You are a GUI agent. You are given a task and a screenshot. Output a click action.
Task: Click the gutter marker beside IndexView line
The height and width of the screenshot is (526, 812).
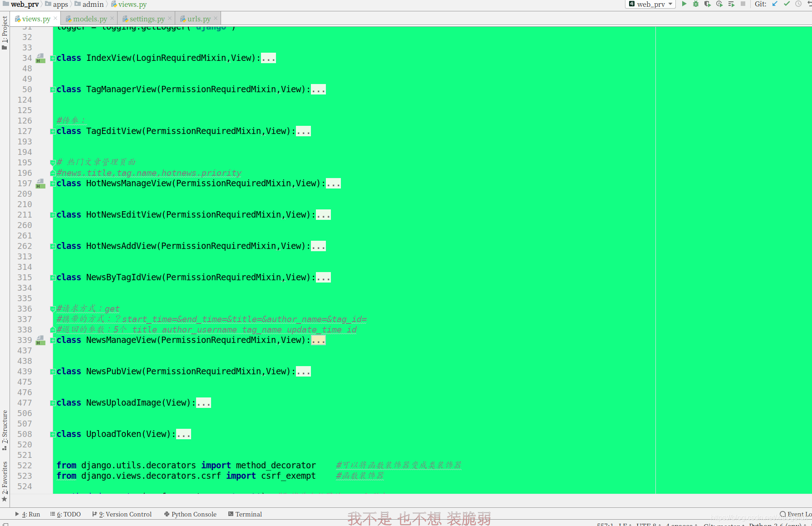[x=40, y=58]
